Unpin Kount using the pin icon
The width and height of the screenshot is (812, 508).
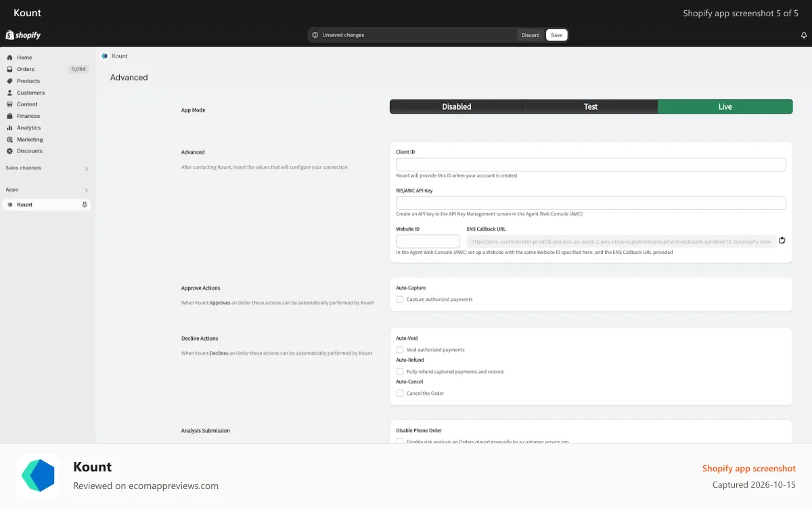coord(85,205)
